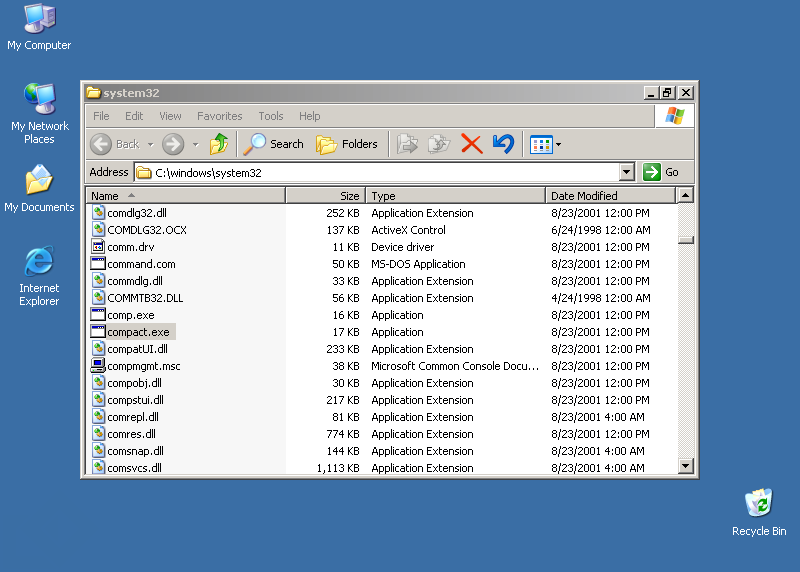Select compstui.dll in the list
800x572 pixels.
pyautogui.click(x=135, y=400)
